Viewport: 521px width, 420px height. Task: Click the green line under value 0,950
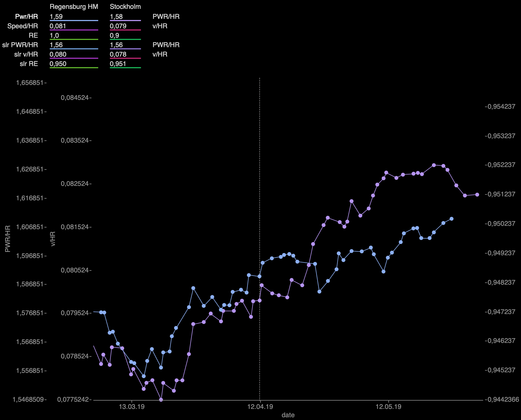74,68
